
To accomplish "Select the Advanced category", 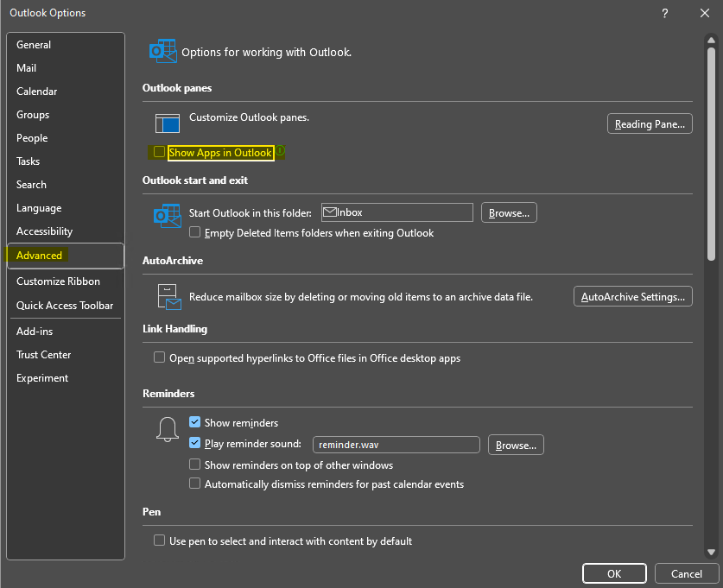I will point(66,256).
